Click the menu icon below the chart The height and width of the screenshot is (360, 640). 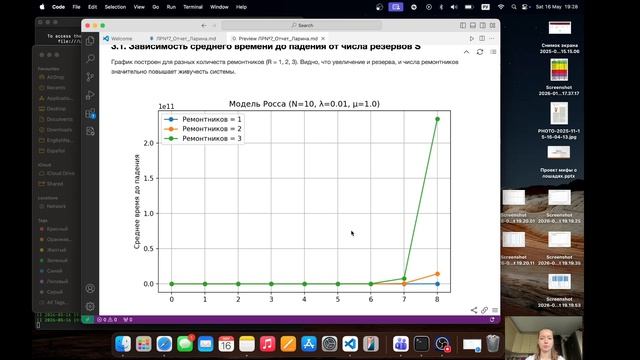[x=495, y=310]
